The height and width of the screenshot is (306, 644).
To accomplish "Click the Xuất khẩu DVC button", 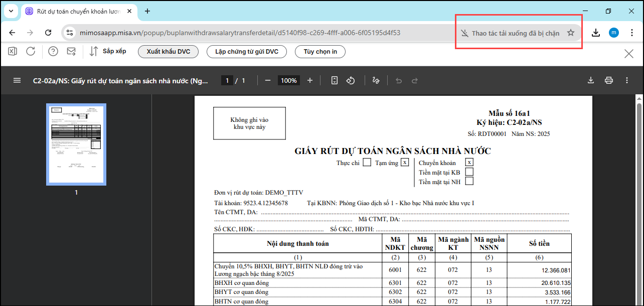I will tap(169, 52).
